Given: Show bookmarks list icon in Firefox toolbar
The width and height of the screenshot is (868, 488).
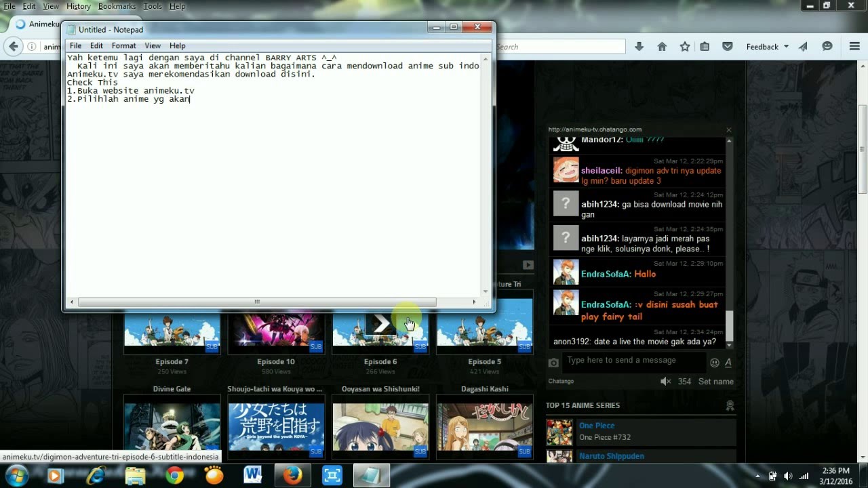Looking at the screenshot, I should click(705, 47).
